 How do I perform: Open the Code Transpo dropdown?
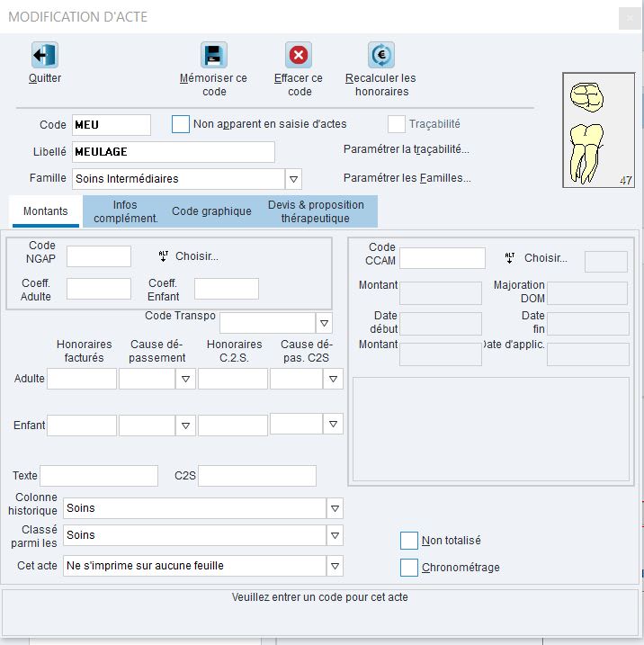pyautogui.click(x=325, y=323)
